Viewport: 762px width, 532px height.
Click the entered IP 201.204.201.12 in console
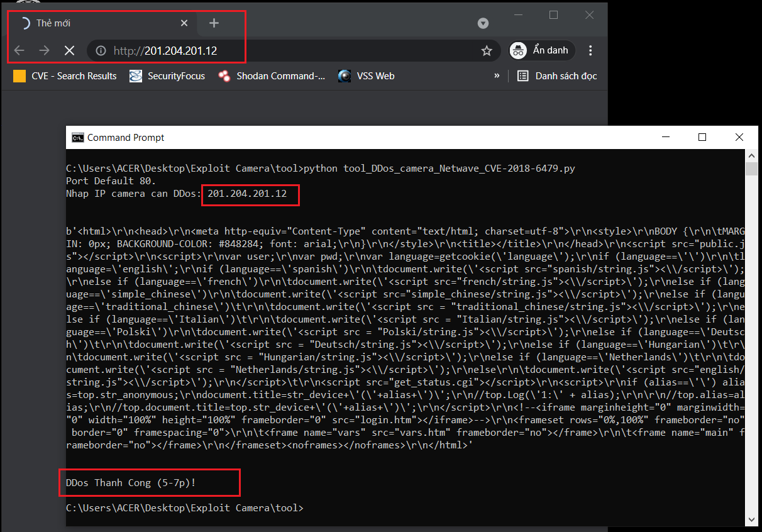click(x=247, y=194)
